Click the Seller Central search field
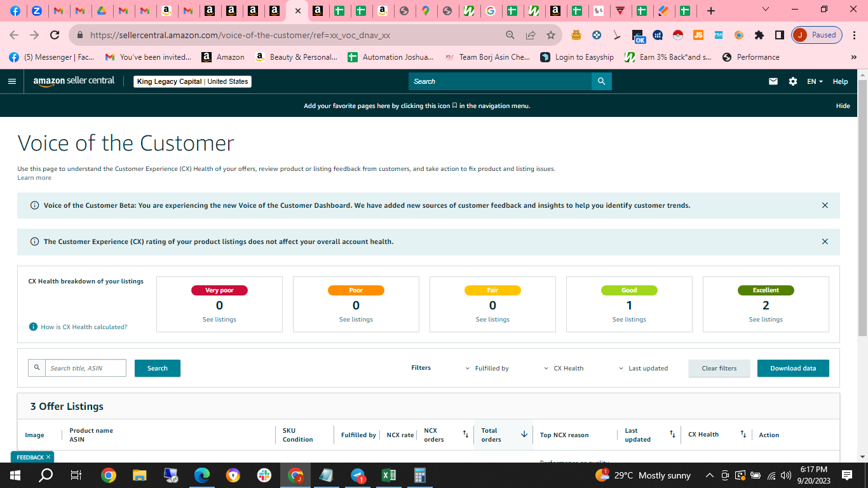Screen dimensions: 868x488 (x=500, y=81)
